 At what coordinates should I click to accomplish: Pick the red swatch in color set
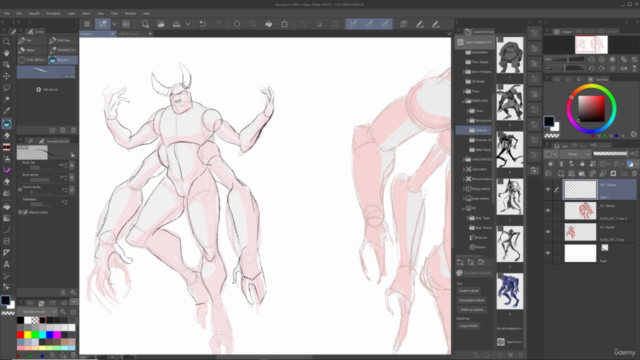pyautogui.click(x=20, y=335)
